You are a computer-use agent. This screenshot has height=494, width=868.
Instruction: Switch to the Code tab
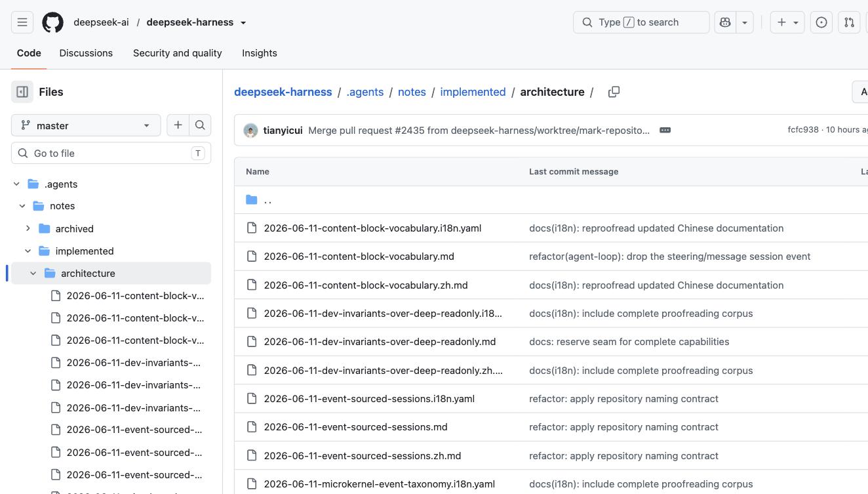tap(29, 53)
